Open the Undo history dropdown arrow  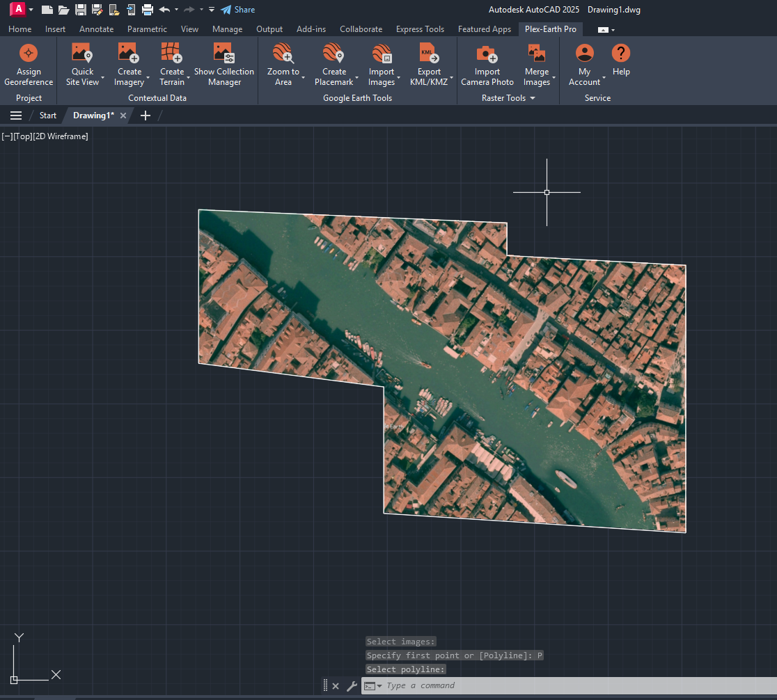pyautogui.click(x=176, y=10)
